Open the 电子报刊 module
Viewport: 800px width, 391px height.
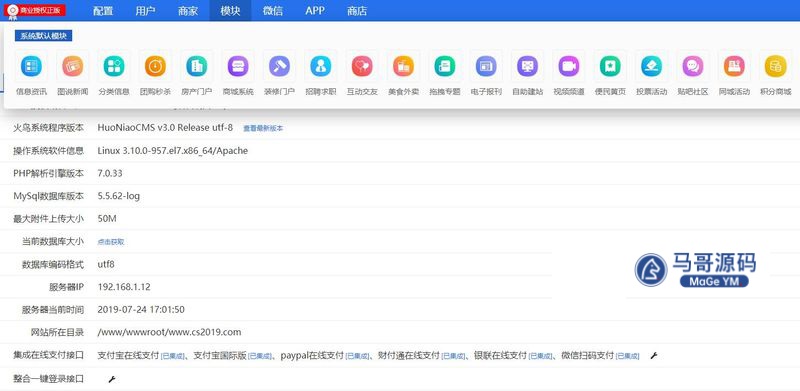[x=486, y=73]
